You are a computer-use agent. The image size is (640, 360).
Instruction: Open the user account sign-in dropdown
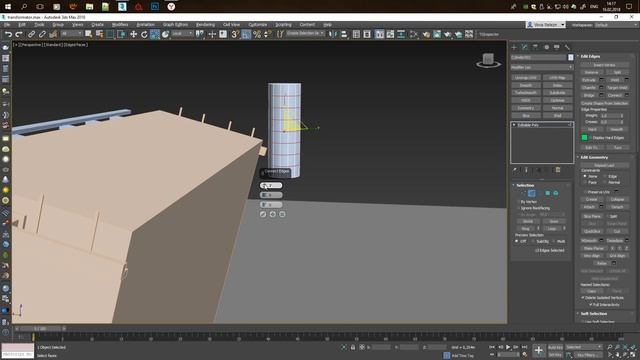point(546,25)
